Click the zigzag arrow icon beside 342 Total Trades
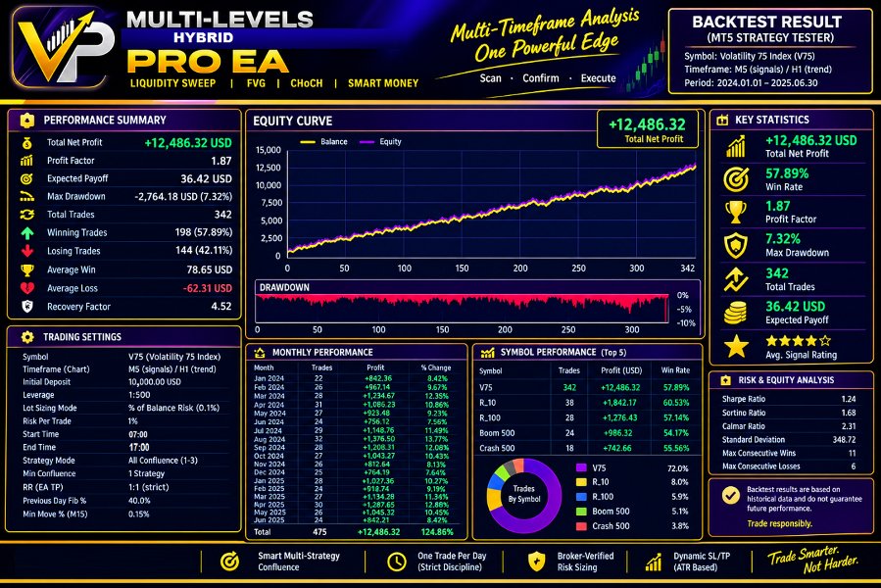The height and width of the screenshot is (588, 881). click(x=736, y=279)
